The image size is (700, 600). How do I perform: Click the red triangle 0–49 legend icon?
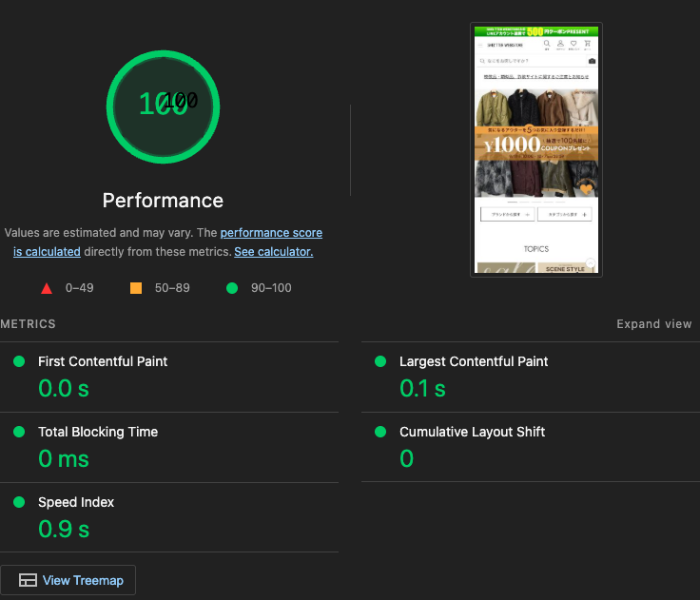(x=47, y=288)
